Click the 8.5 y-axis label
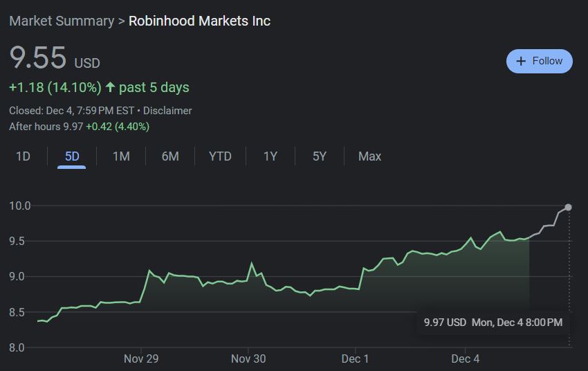 (x=17, y=312)
